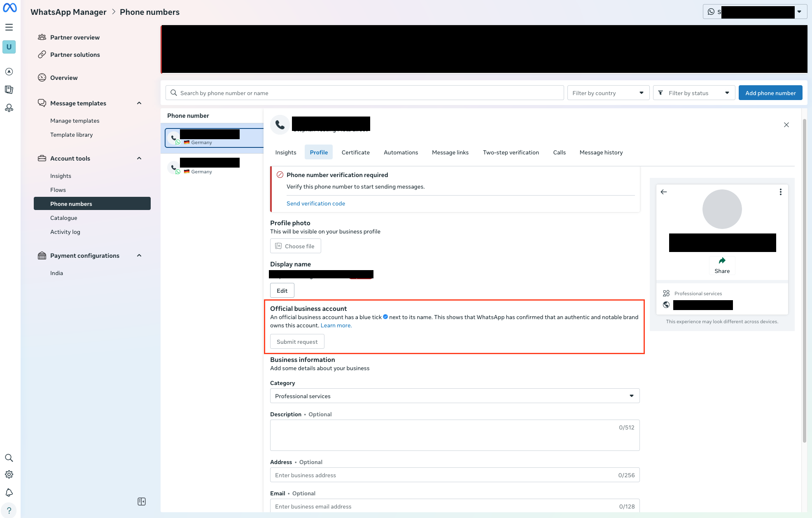
Task: Click back arrow in profile preview
Action: click(x=664, y=192)
